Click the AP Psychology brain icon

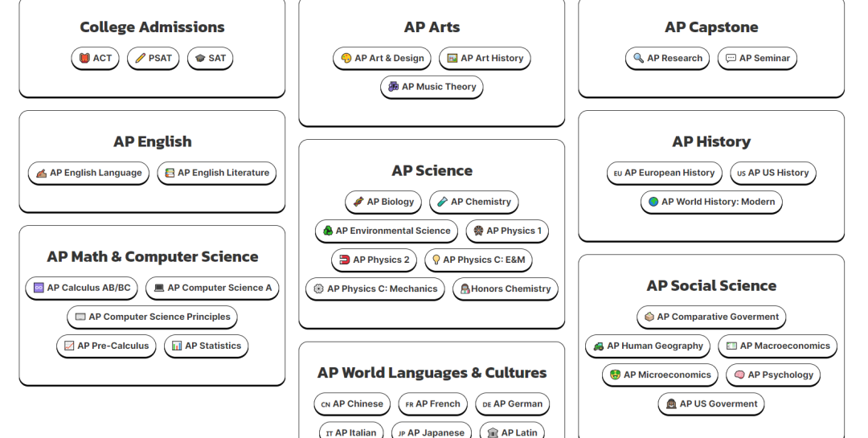pos(739,375)
